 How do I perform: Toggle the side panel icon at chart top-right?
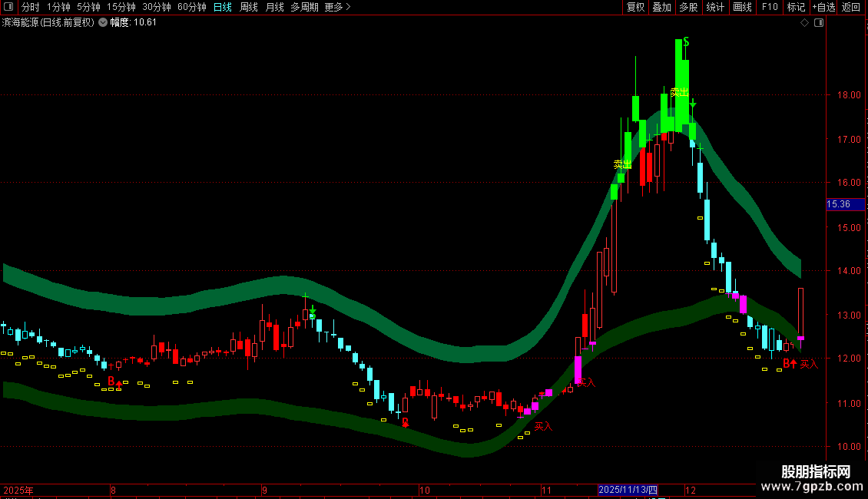(819, 23)
